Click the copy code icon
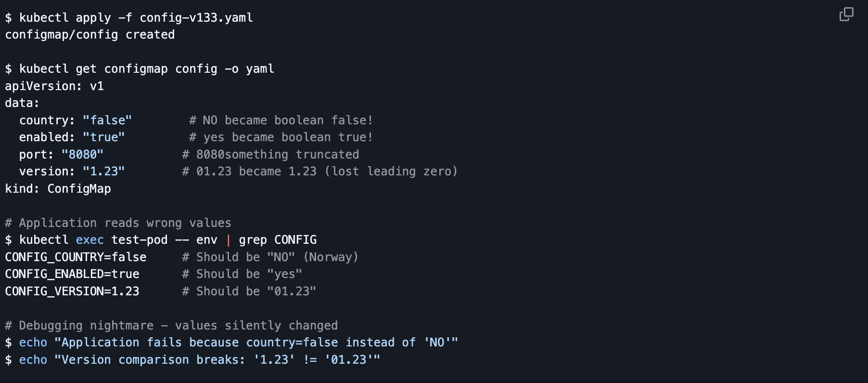868x383 pixels. point(846,14)
